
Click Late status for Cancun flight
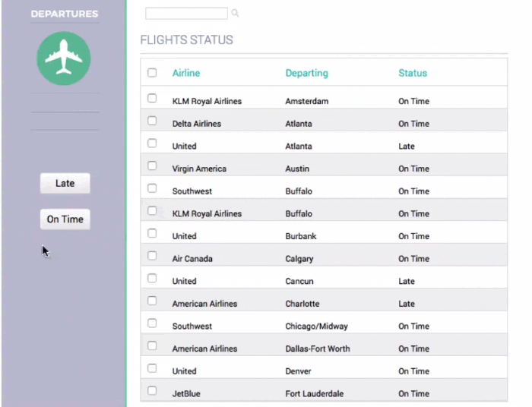click(x=407, y=281)
